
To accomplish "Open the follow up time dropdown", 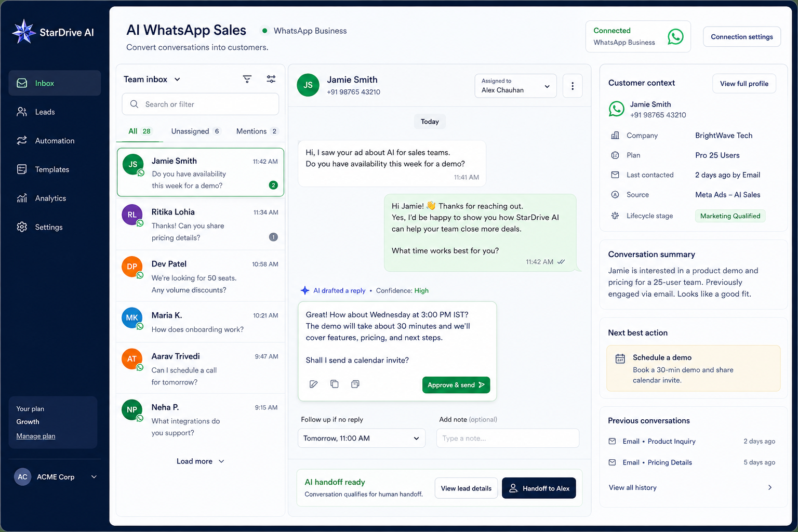I will click(362, 438).
